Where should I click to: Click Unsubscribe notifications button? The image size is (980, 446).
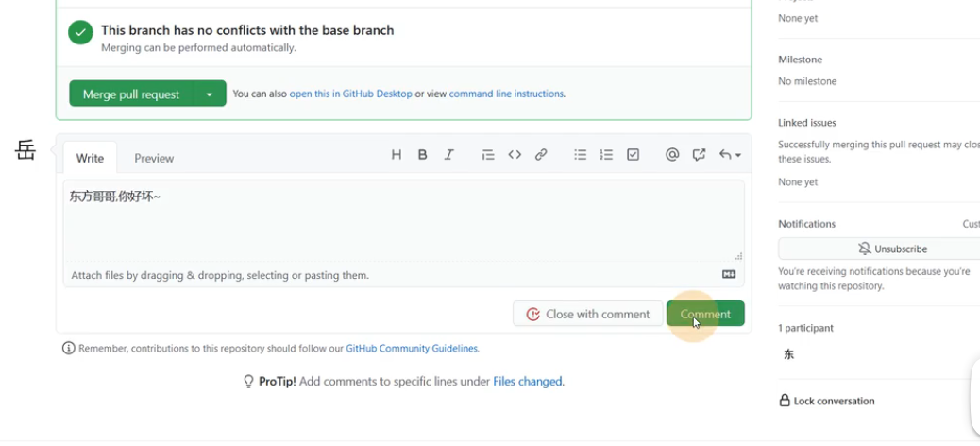[x=879, y=249]
